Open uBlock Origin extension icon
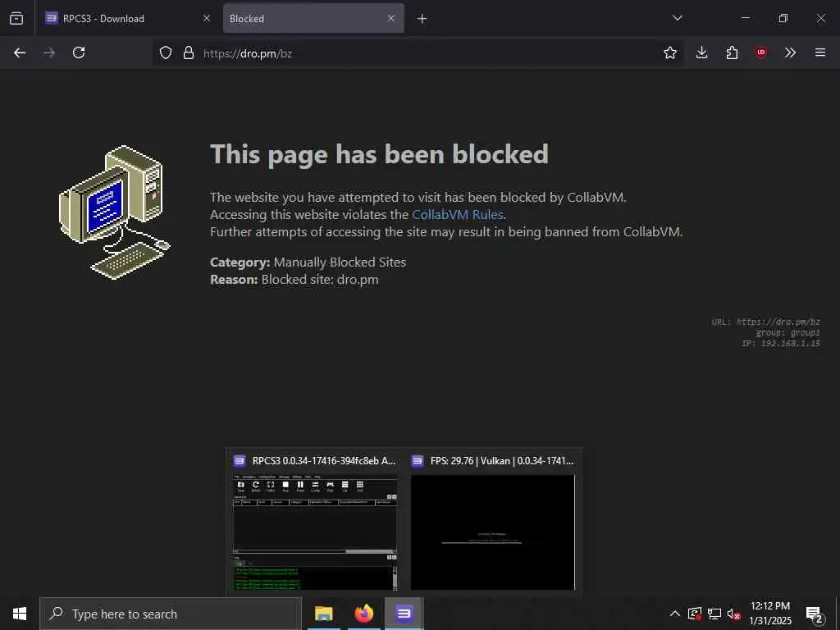The width and height of the screenshot is (840, 630). 760,52
